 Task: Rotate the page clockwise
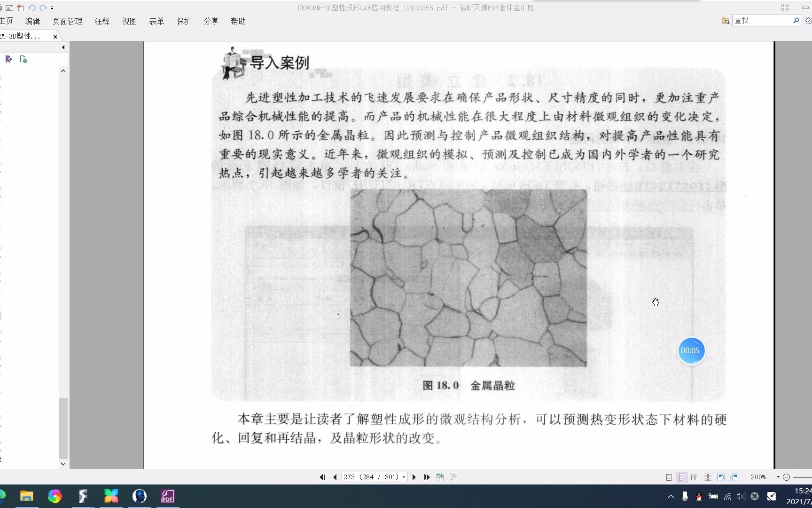click(x=734, y=477)
